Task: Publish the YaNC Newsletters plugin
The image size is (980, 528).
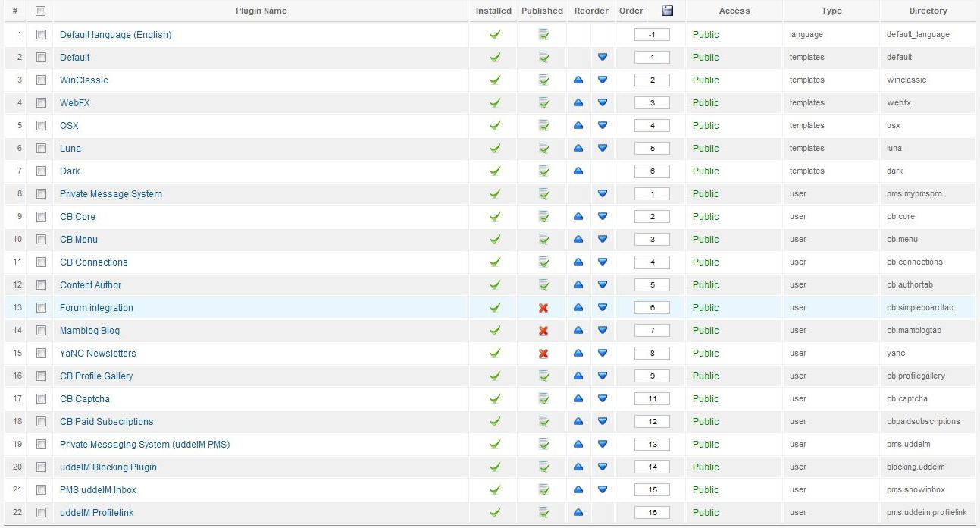Action: (x=543, y=354)
